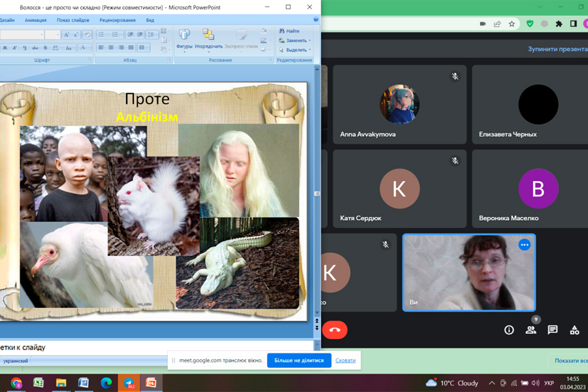The image size is (588, 392).
Task: Open Meet activities shapes icon
Action: tap(574, 330)
